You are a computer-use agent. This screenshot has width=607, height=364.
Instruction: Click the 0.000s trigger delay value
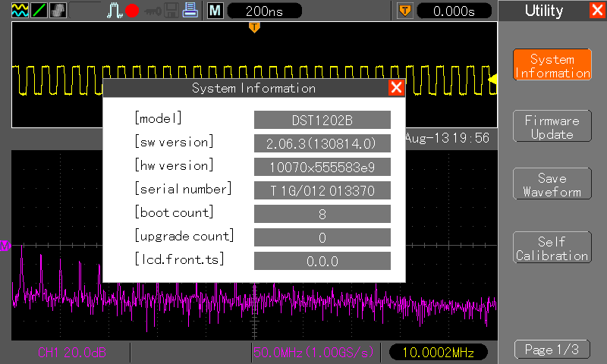454,11
